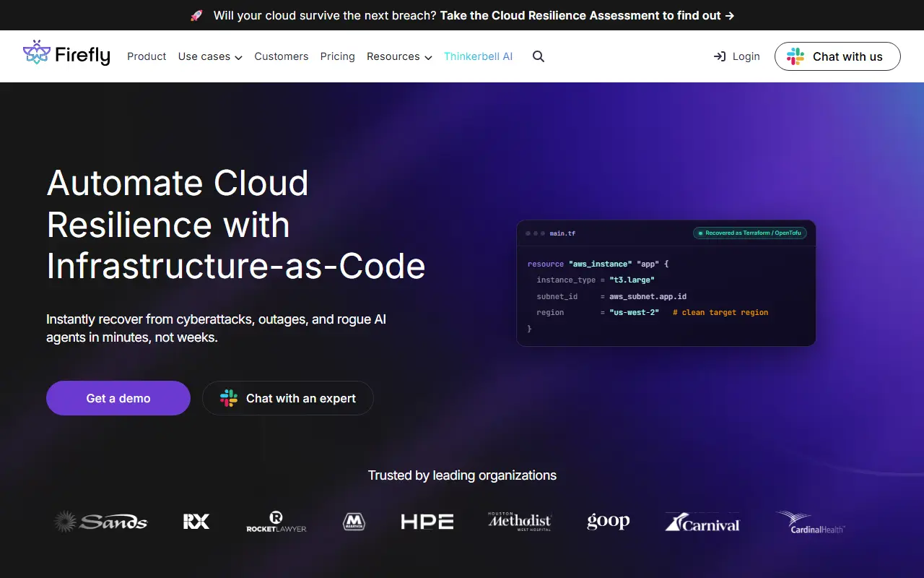
Task: Click the rocket icon in the banner
Action: coord(196,15)
